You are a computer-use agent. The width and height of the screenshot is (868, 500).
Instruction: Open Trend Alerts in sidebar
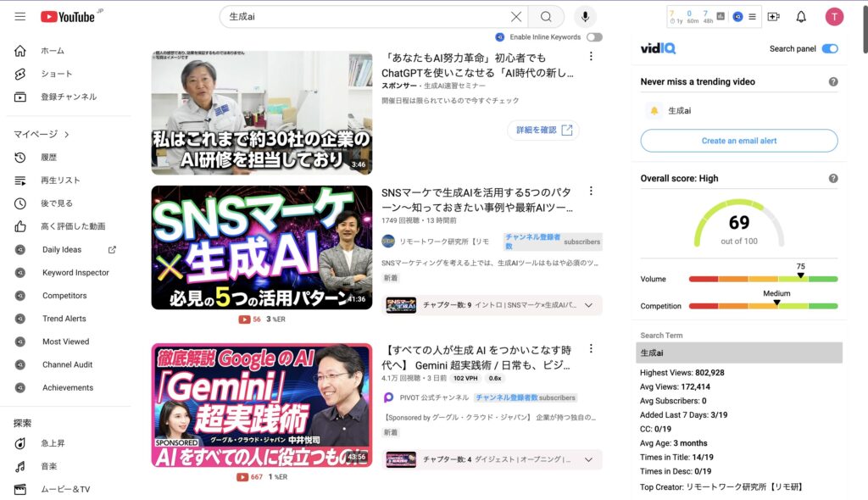click(64, 319)
